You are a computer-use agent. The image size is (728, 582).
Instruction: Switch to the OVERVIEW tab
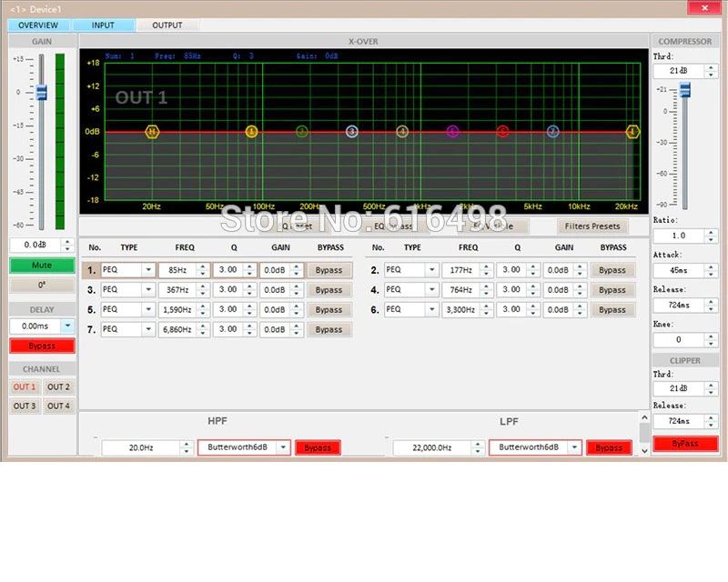click(38, 25)
